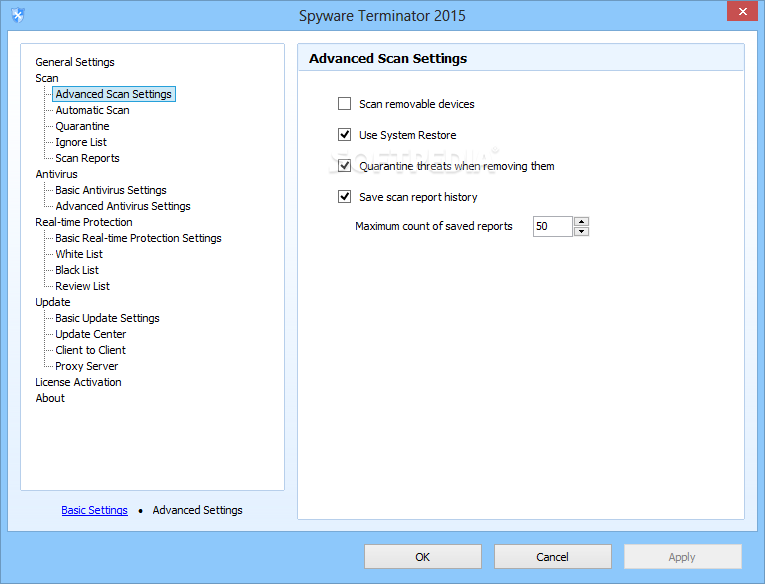Open the About page
Image resolution: width=765 pixels, height=584 pixels.
point(50,398)
